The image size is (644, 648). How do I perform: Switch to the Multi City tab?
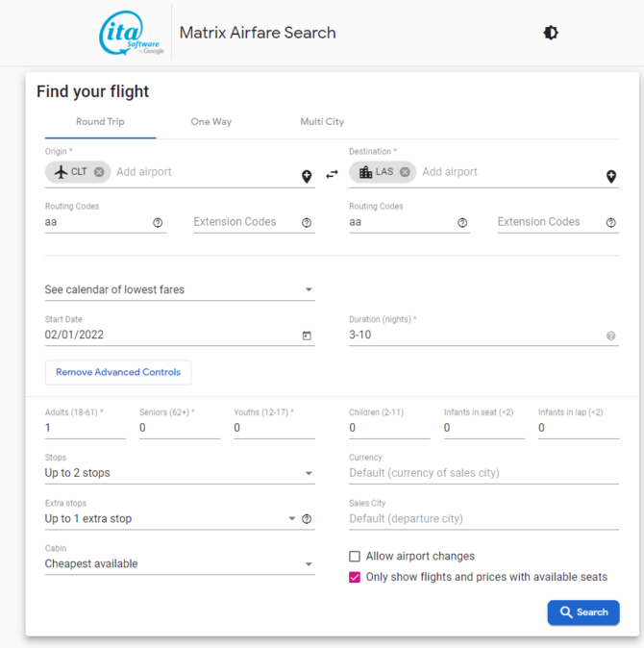pyautogui.click(x=322, y=122)
